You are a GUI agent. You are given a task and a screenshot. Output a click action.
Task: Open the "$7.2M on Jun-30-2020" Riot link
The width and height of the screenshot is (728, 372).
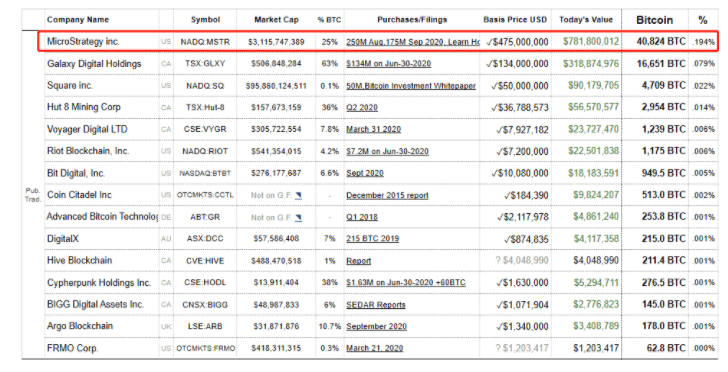tap(387, 151)
